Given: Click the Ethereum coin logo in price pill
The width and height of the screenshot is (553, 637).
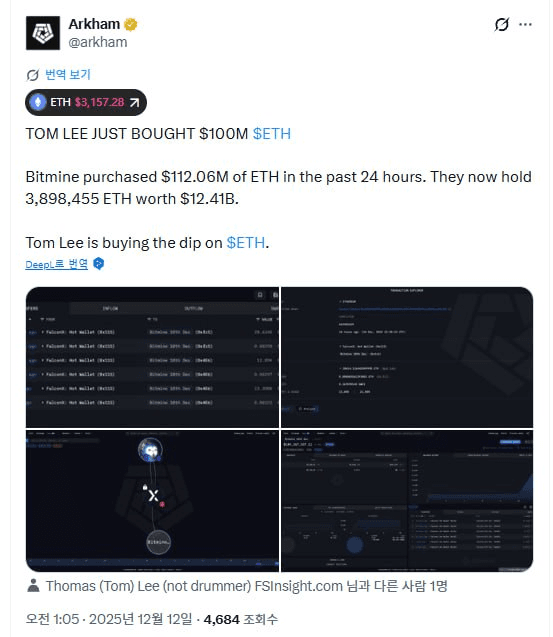Looking at the screenshot, I should click(x=38, y=102).
